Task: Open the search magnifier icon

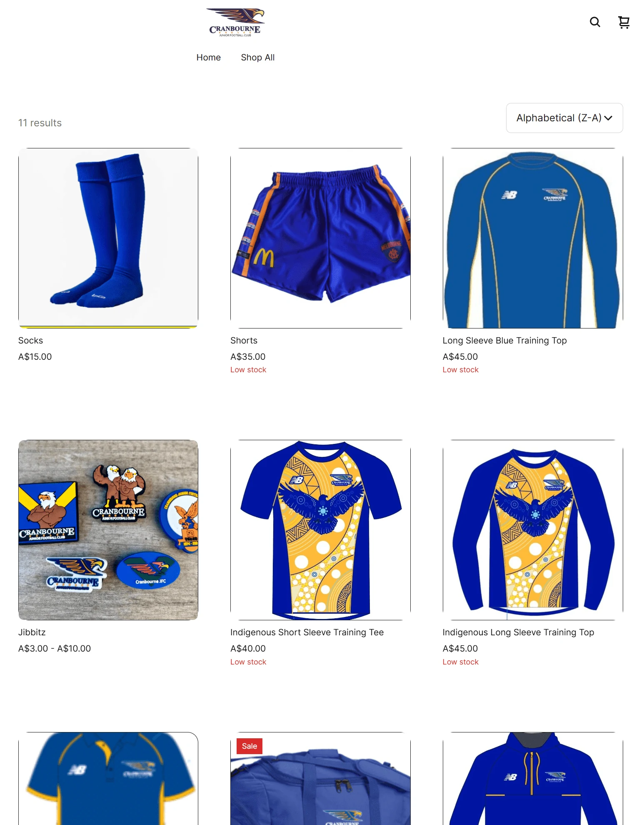Action: coord(595,22)
